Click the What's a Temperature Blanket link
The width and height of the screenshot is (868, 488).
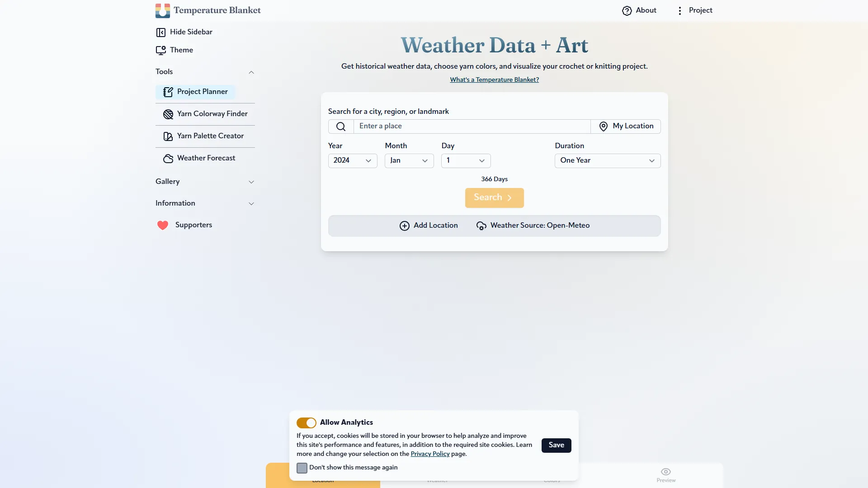click(x=494, y=80)
